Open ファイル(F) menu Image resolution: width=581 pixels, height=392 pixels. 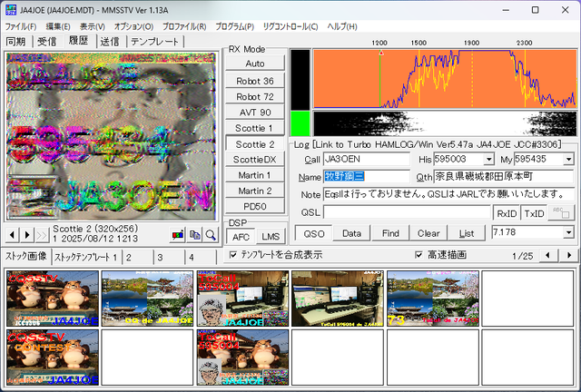click(x=20, y=26)
